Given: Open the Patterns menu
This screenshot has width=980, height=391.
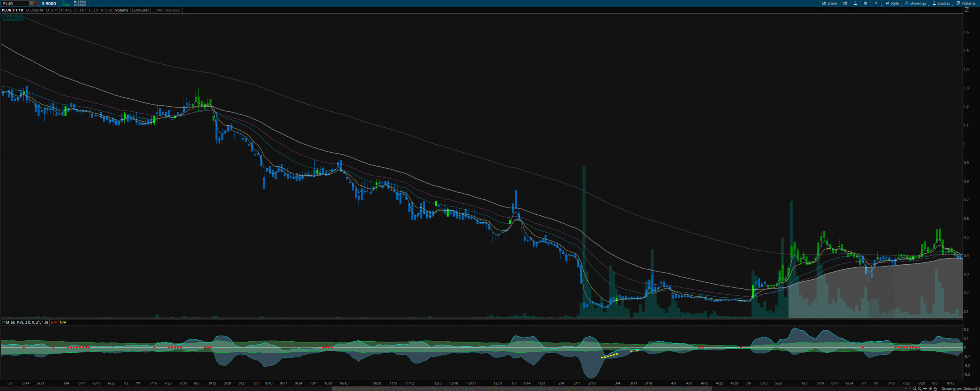Looking at the screenshot, I should pyautogui.click(x=966, y=3).
